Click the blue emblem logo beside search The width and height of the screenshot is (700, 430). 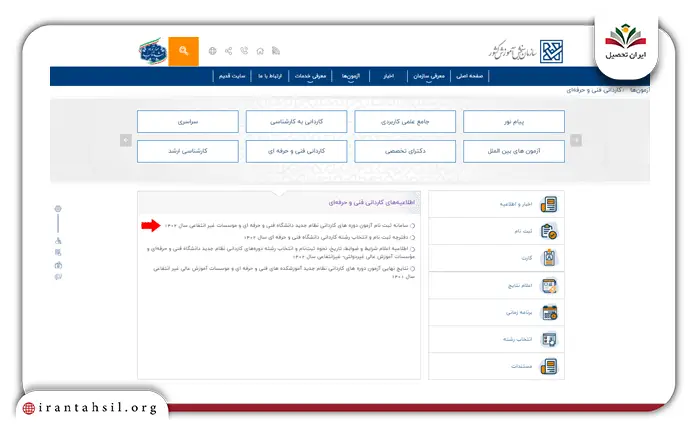[x=153, y=51]
